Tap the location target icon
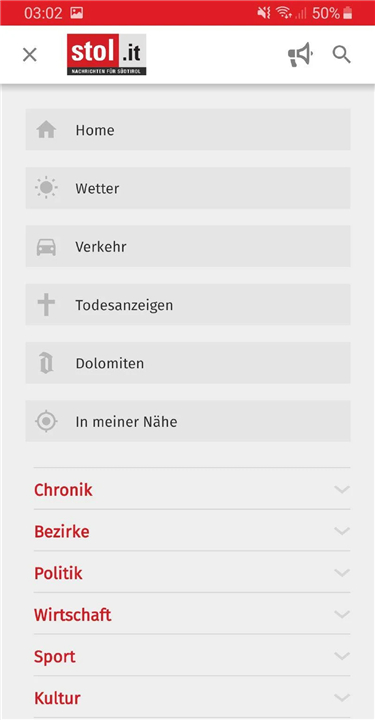 click(x=46, y=421)
